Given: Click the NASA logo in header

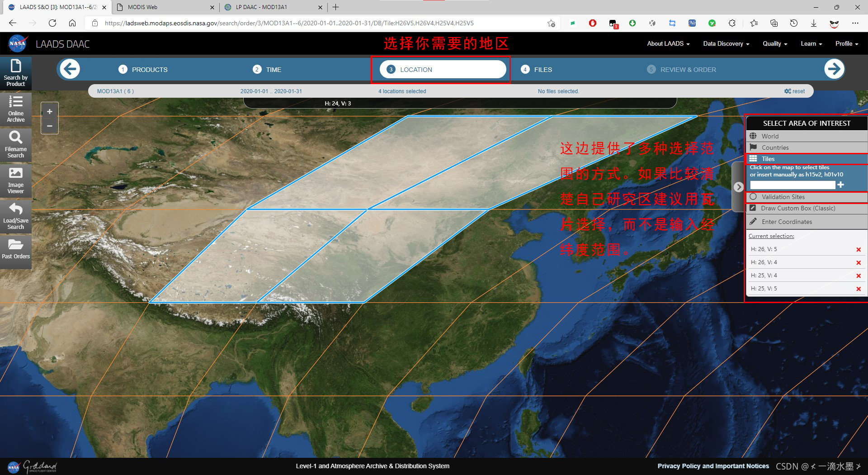Looking at the screenshot, I should (x=18, y=44).
